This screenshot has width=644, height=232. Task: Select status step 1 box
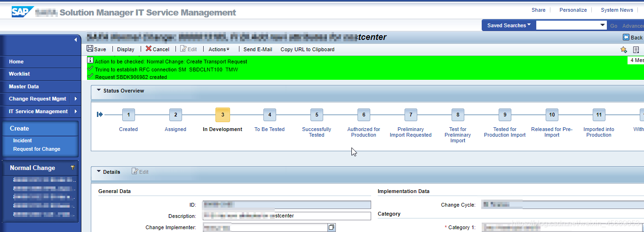click(x=128, y=115)
